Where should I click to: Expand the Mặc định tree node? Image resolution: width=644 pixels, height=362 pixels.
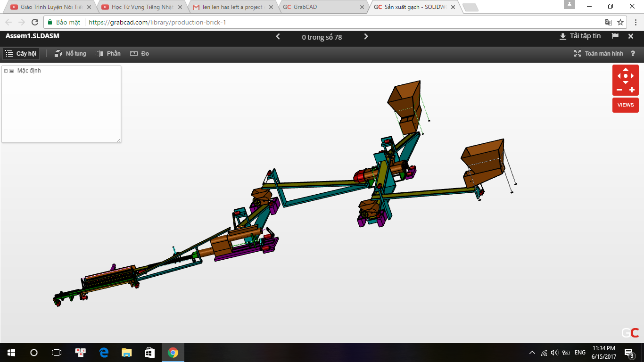[6, 71]
